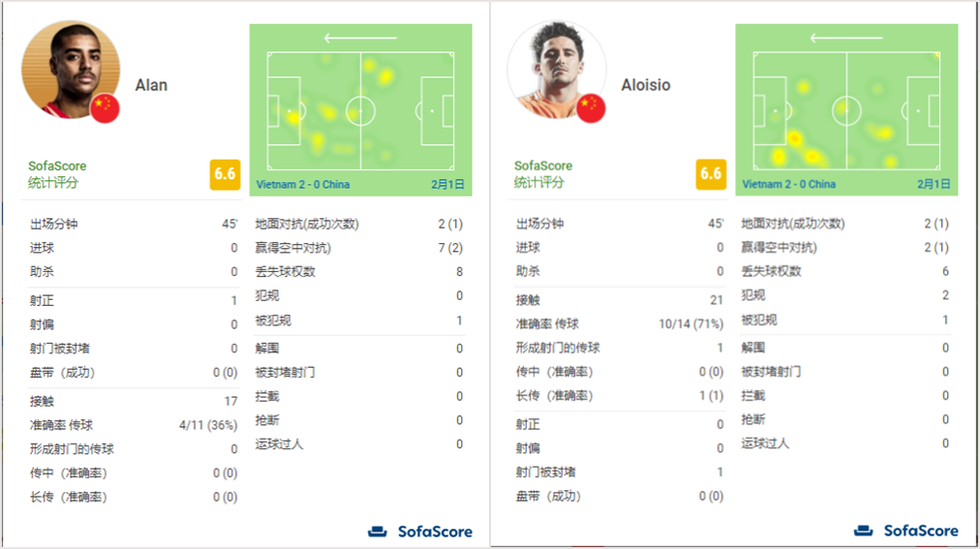Screen dimensions: 980x549
Task: Click the China flag badge on Aloisio's photo
Action: tap(591, 108)
